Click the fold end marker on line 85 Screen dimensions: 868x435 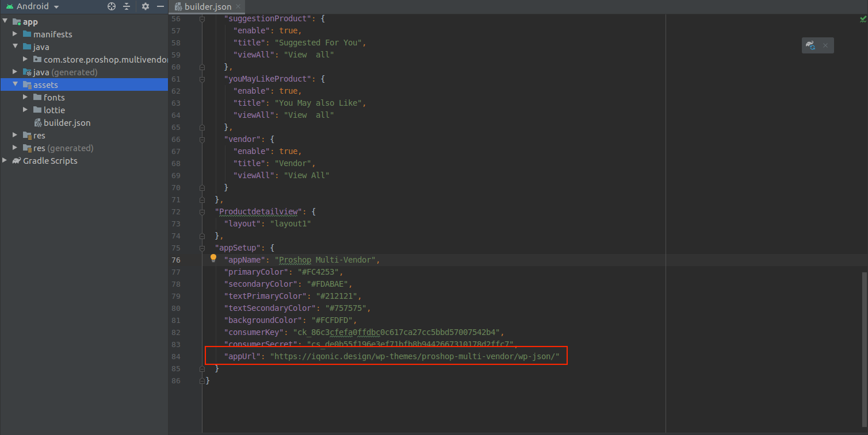pyautogui.click(x=202, y=368)
